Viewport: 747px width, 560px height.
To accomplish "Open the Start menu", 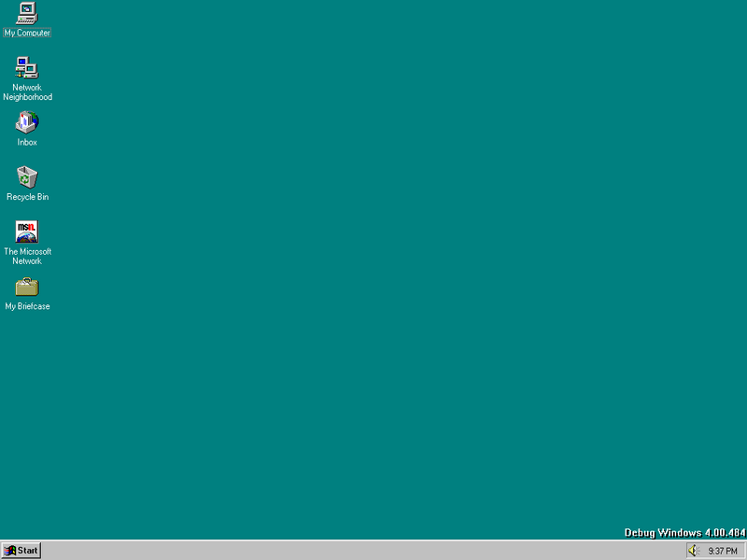I will pyautogui.click(x=21, y=550).
